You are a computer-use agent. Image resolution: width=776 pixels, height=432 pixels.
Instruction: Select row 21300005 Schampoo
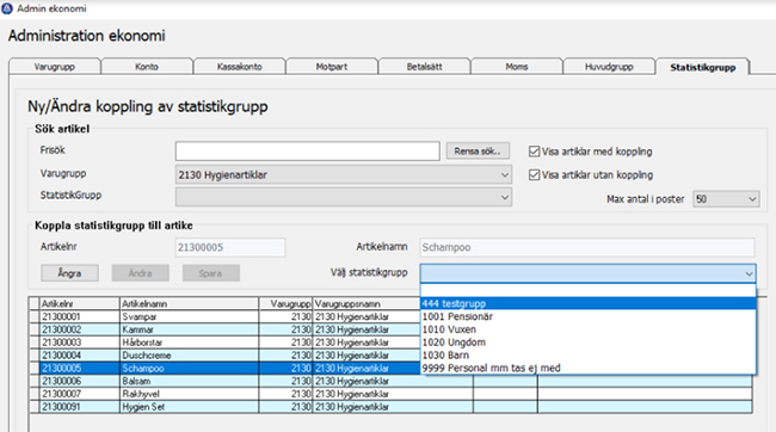225,368
